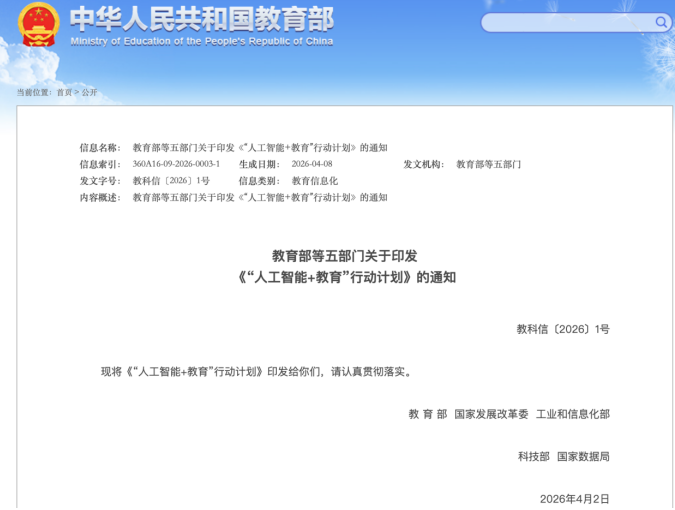This screenshot has width=675, height=510.
Task: Select the 发文机构 value 教育部等五部门
Action: point(488,164)
